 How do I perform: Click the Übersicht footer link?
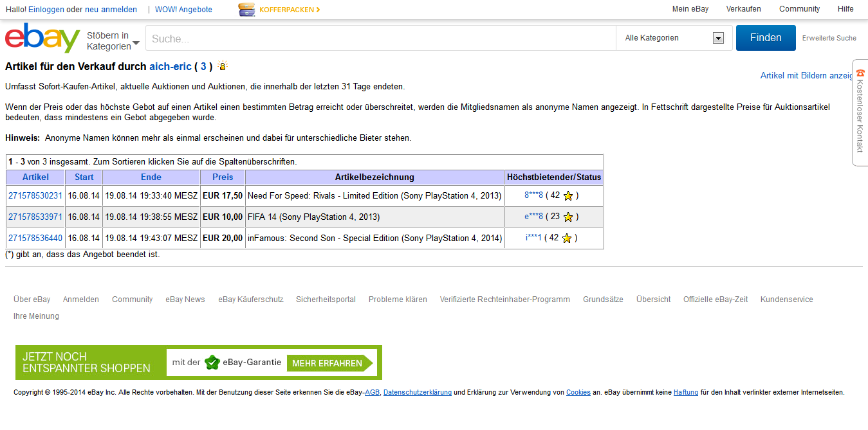(654, 300)
